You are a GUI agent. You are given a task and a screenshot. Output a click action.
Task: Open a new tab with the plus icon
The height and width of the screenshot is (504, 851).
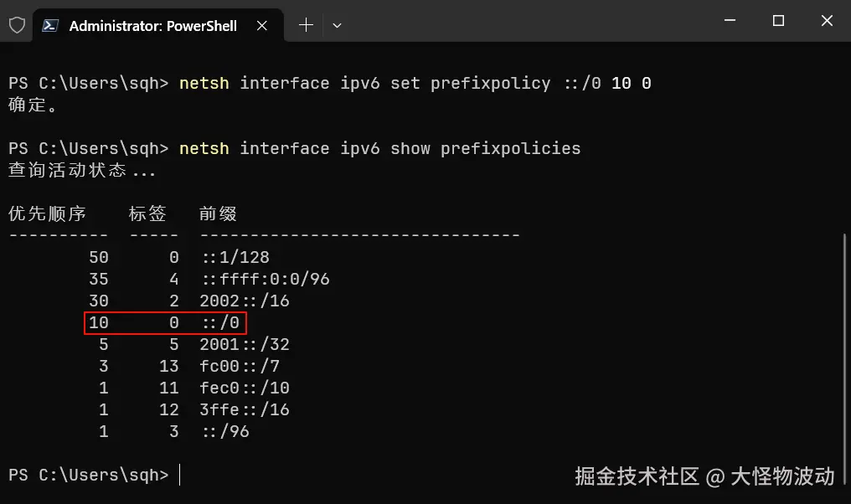click(306, 26)
